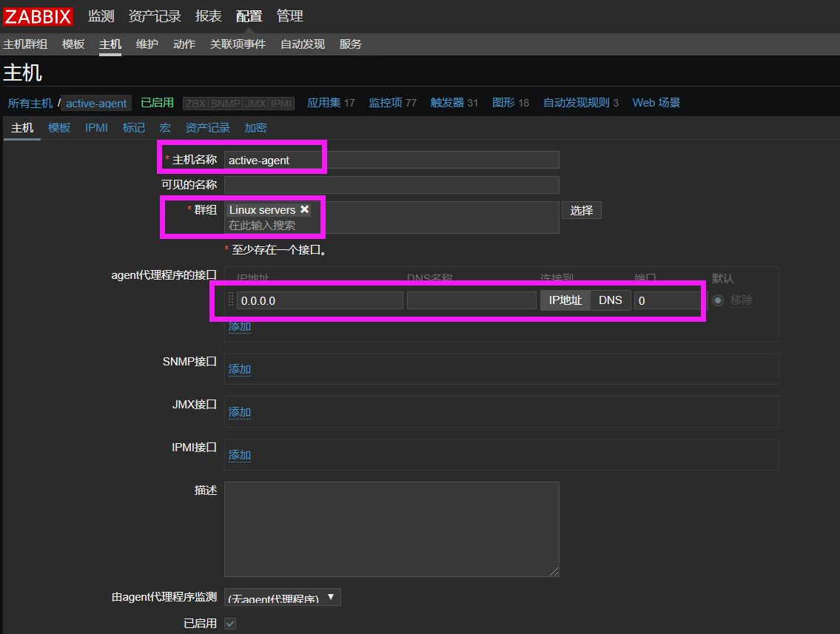Click the 可见的名称 input field
The image size is (840, 634).
point(392,185)
